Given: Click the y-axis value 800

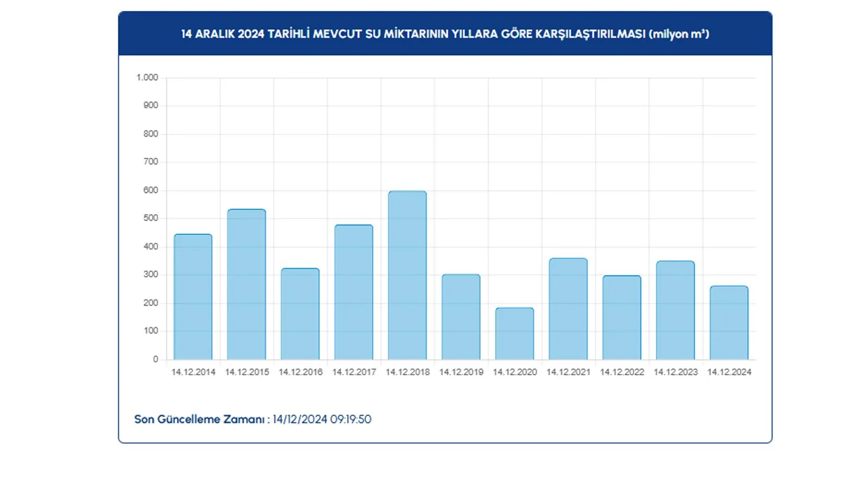Looking at the screenshot, I should (x=151, y=134).
